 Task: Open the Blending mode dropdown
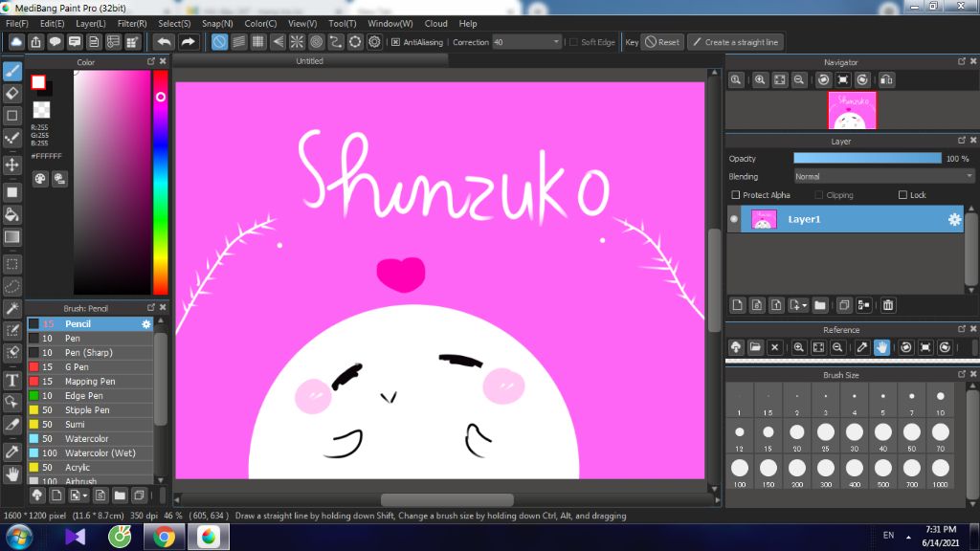[883, 177]
